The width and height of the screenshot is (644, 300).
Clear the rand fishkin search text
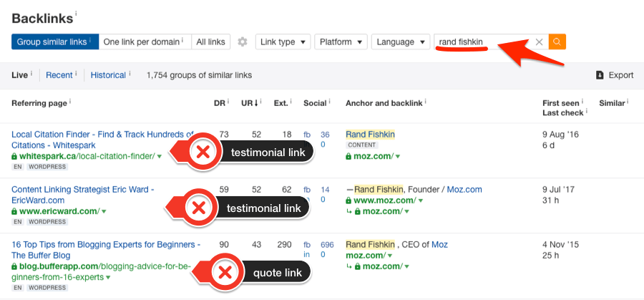(540, 42)
